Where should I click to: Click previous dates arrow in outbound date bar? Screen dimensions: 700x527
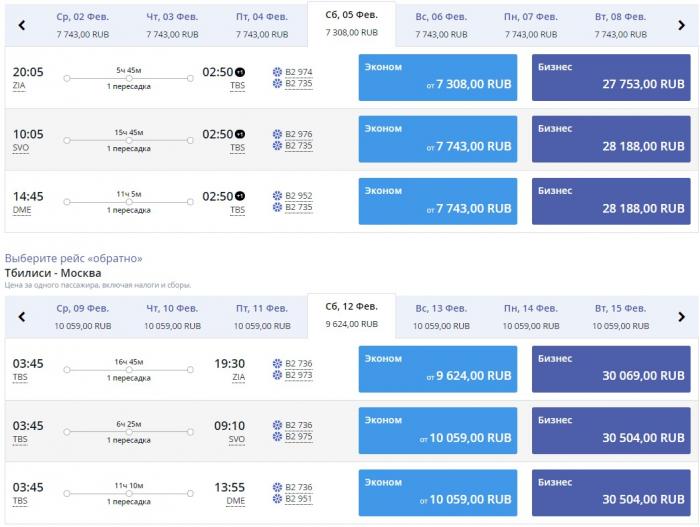[20, 25]
